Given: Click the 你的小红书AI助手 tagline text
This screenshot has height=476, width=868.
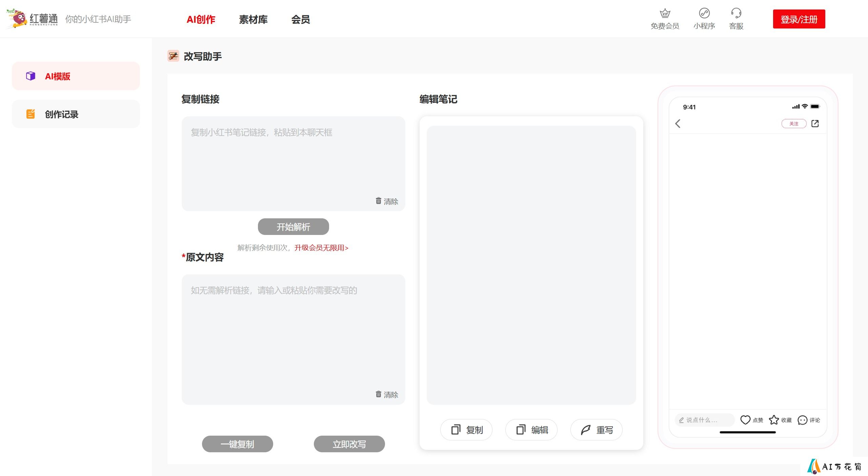Looking at the screenshot, I should (98, 19).
